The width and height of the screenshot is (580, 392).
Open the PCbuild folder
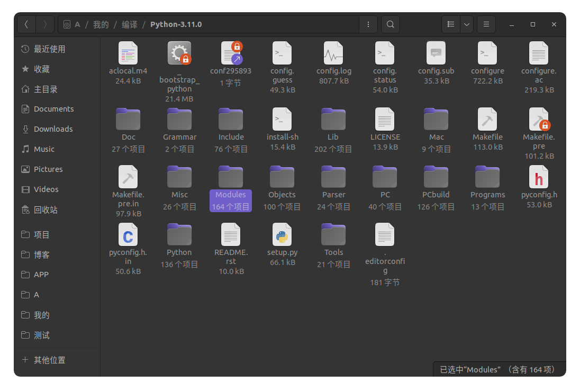[436, 177]
